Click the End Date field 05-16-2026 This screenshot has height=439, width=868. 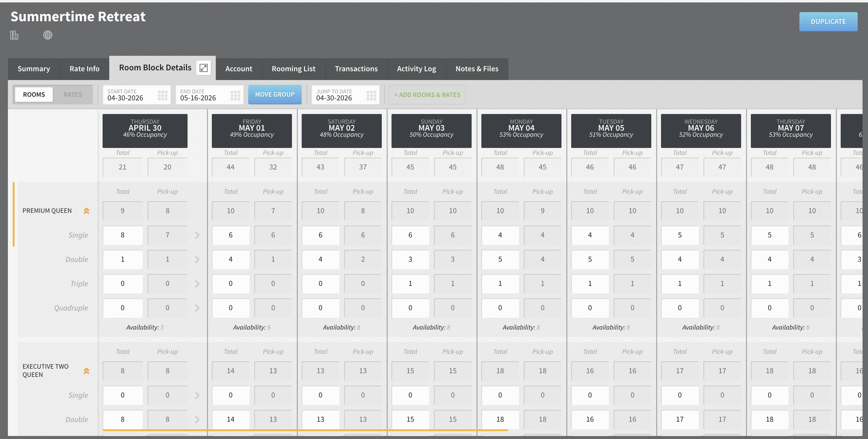click(x=209, y=95)
